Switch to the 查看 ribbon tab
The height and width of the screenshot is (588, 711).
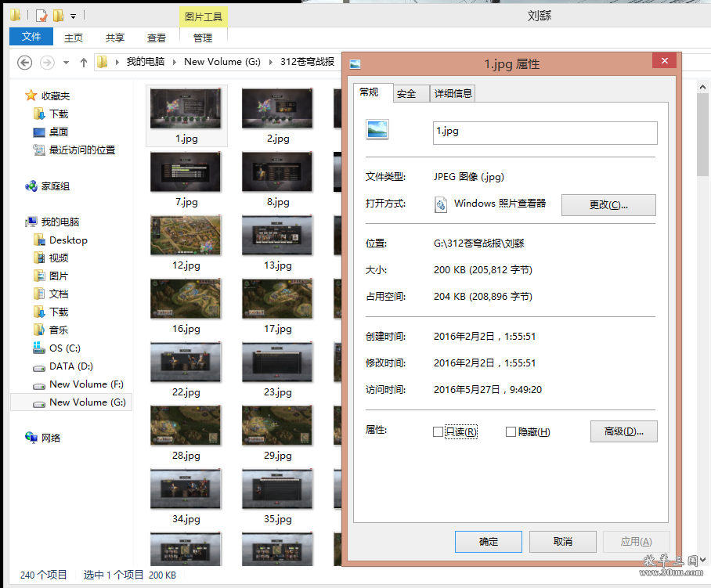pyautogui.click(x=157, y=38)
